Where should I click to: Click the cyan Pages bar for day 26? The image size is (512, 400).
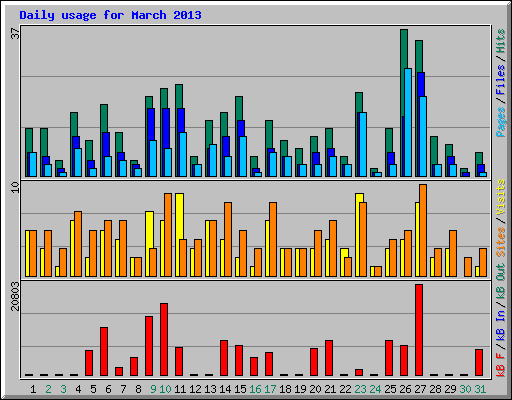point(408,122)
